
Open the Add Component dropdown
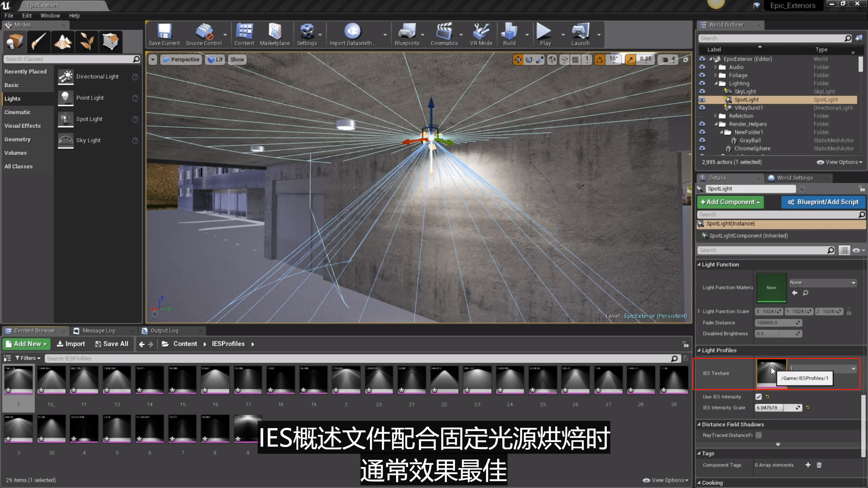click(730, 202)
